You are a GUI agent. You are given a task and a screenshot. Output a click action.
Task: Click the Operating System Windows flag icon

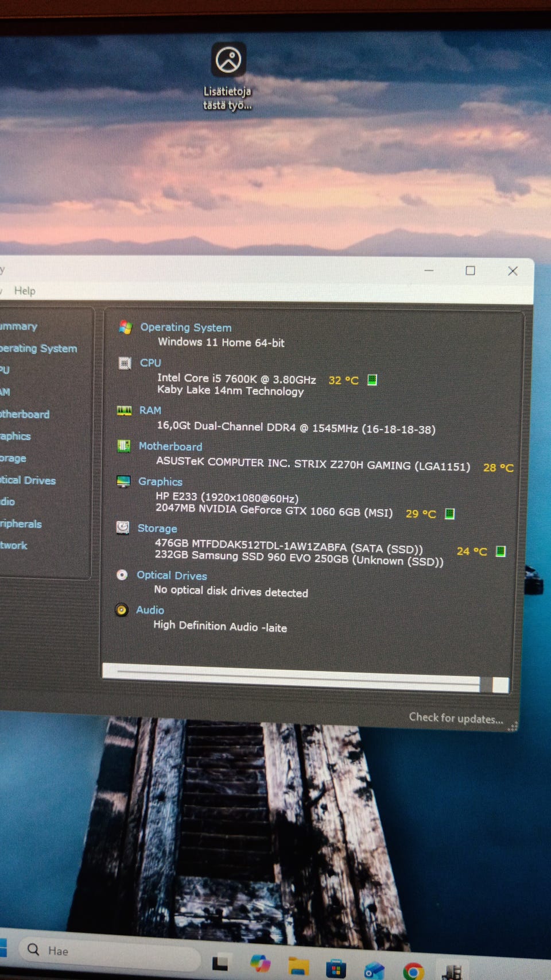click(125, 327)
